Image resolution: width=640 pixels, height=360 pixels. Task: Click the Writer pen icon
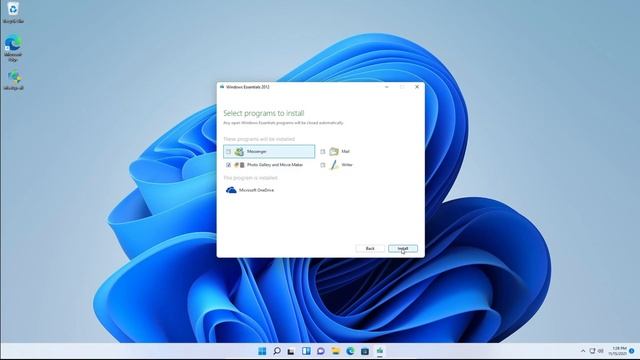point(335,165)
